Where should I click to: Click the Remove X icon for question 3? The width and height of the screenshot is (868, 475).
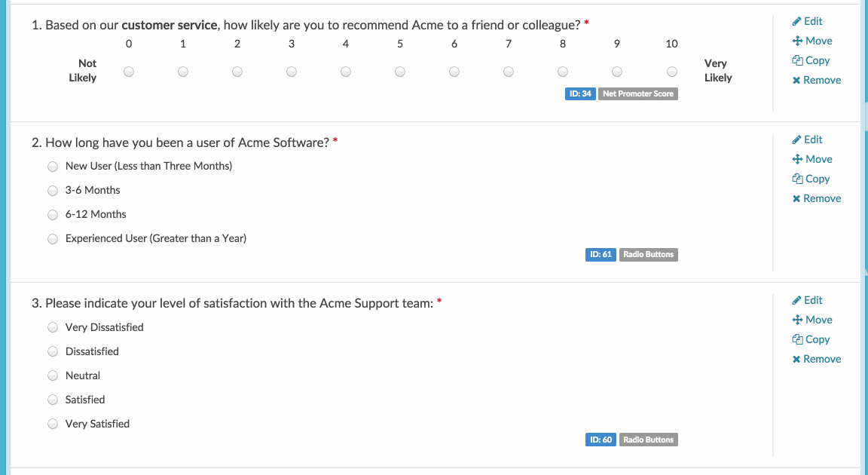coord(796,359)
